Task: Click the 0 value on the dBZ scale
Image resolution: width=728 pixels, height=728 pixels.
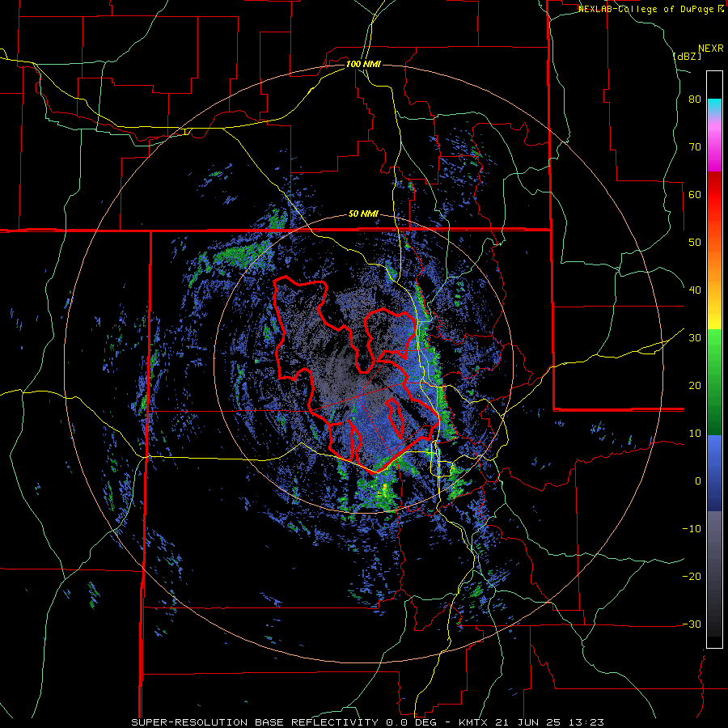Action: click(698, 481)
